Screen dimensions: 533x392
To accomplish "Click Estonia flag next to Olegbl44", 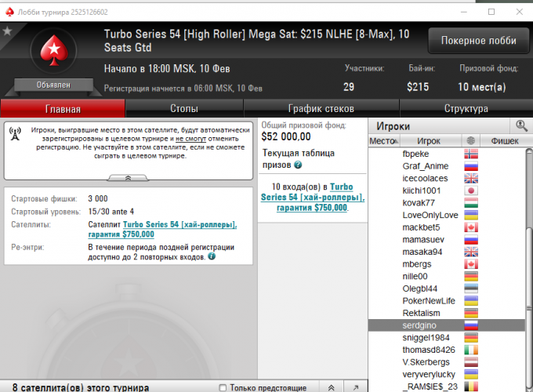I will click(x=471, y=289).
